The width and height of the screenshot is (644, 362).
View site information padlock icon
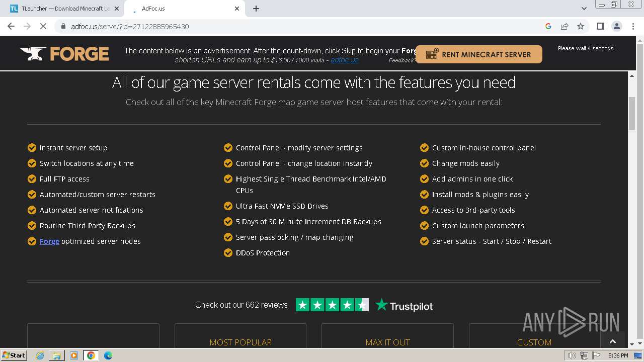[x=63, y=27]
